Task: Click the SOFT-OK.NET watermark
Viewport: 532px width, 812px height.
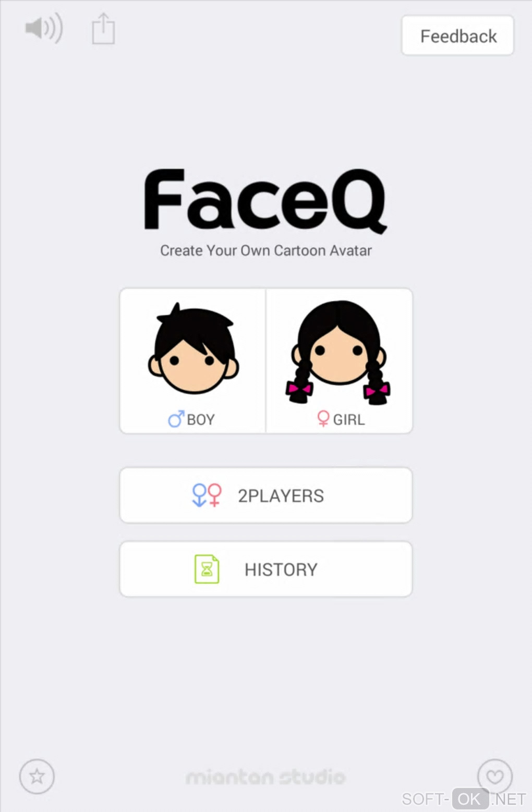Action: (464, 799)
